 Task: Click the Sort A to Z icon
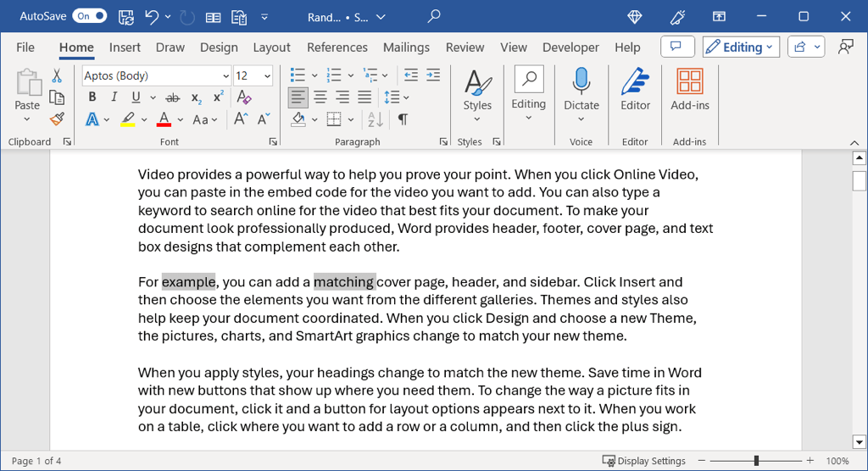pos(376,119)
